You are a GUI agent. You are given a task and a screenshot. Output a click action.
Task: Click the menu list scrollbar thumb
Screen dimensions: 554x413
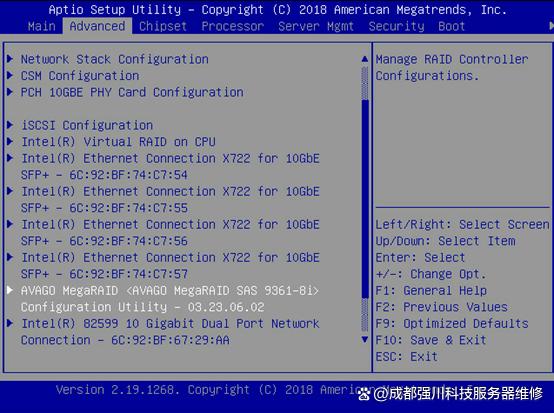click(x=365, y=199)
